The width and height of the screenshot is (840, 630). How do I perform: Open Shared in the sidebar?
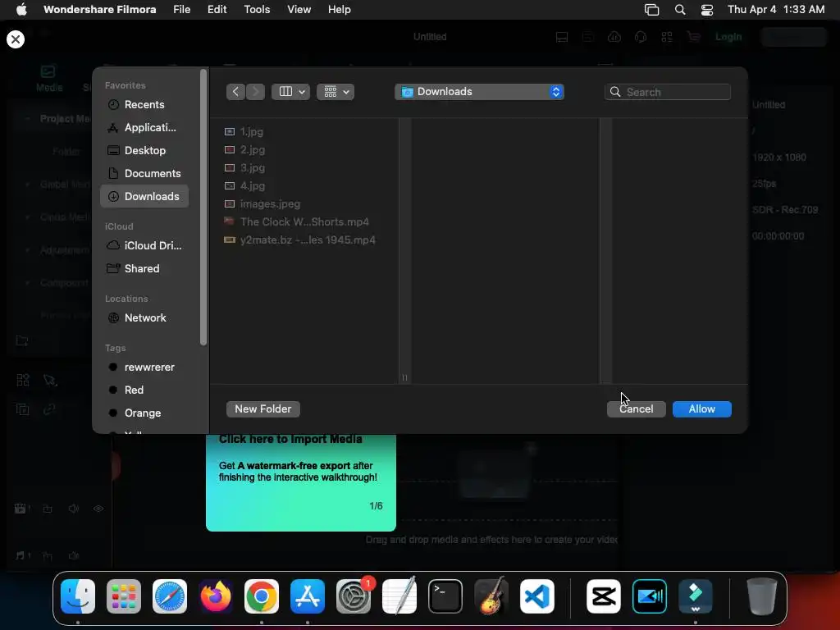point(144,268)
